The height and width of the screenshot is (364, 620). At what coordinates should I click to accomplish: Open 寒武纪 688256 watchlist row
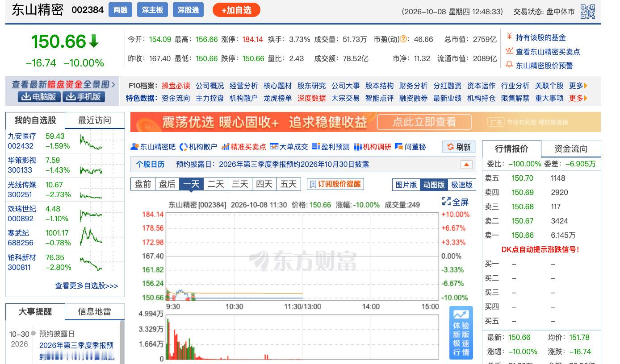(x=65, y=238)
